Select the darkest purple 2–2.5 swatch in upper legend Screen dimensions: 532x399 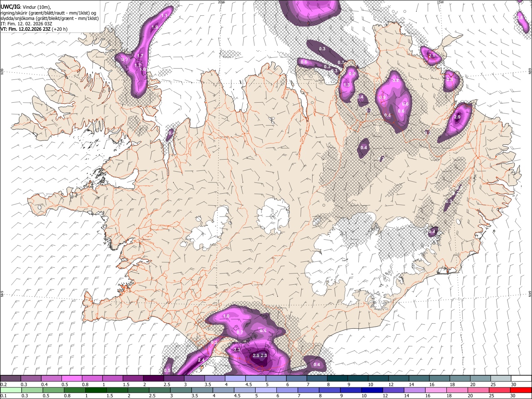(153, 379)
